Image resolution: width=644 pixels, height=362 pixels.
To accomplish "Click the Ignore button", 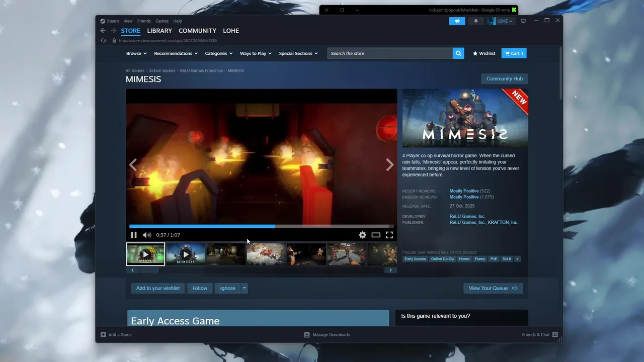I will point(227,288).
